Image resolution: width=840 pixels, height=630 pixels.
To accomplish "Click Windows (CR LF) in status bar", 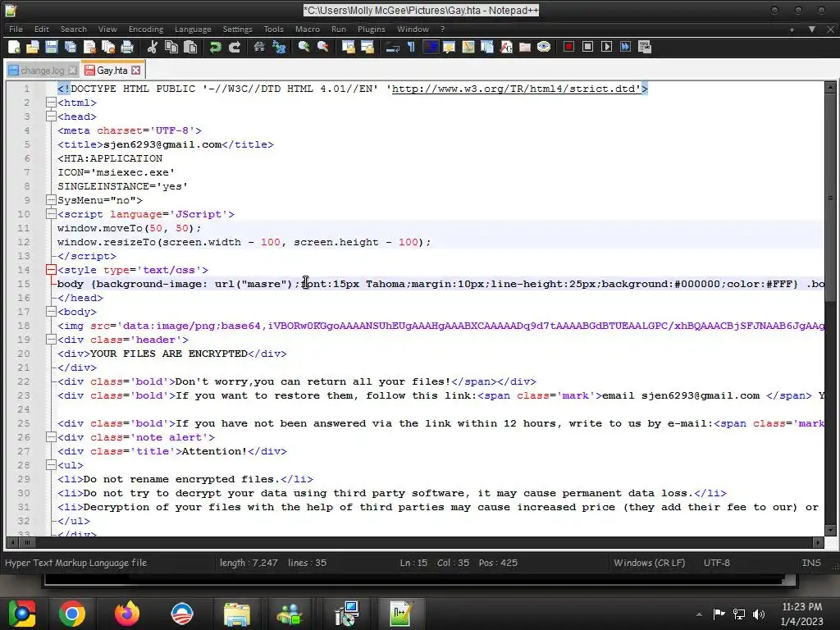I will tap(650, 563).
